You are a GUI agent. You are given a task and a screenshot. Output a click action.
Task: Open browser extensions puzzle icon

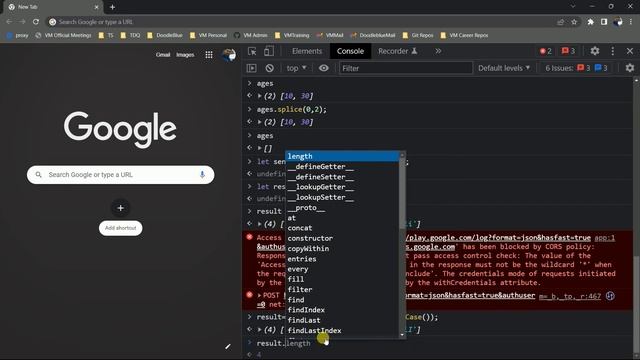(591, 22)
